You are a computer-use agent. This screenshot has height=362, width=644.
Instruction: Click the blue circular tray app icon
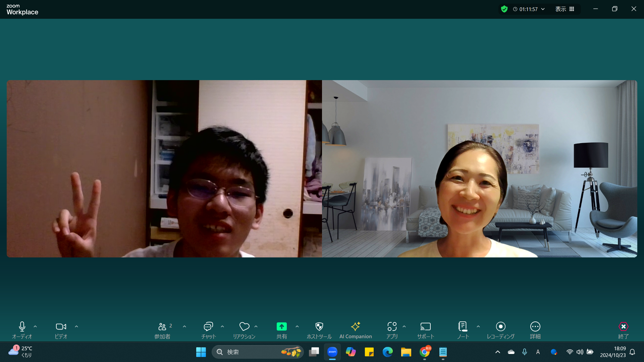(554, 352)
